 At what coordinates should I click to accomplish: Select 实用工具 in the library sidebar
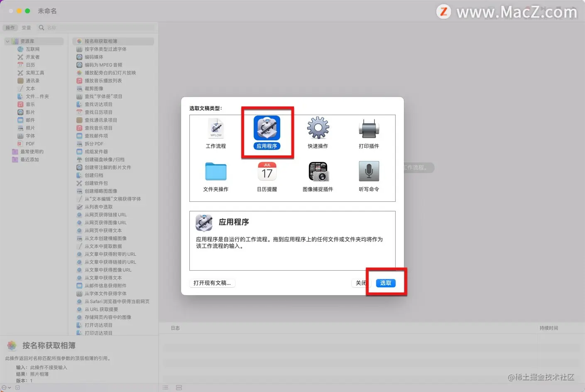pyautogui.click(x=35, y=73)
